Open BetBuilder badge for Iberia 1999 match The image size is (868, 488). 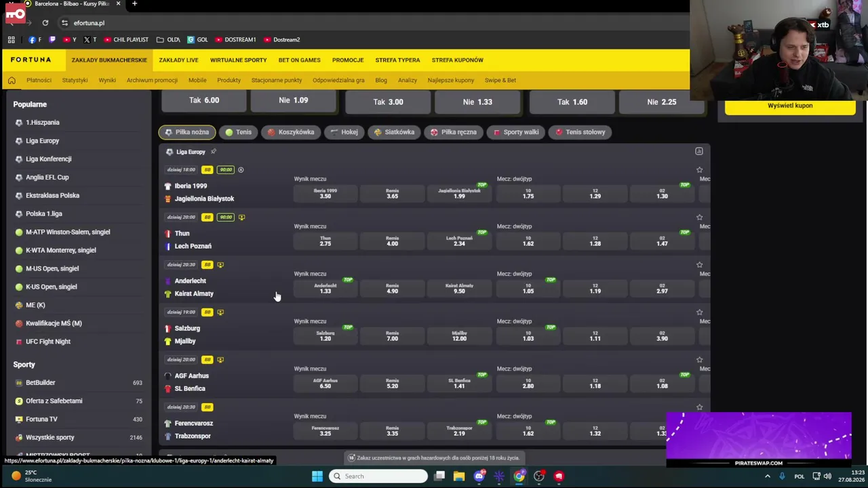[207, 170]
